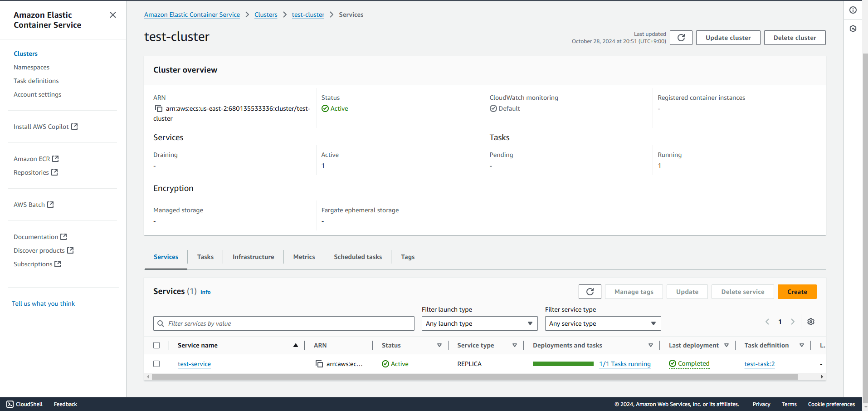The height and width of the screenshot is (411, 868).
Task: Click the Delete cluster button
Action: (x=795, y=38)
